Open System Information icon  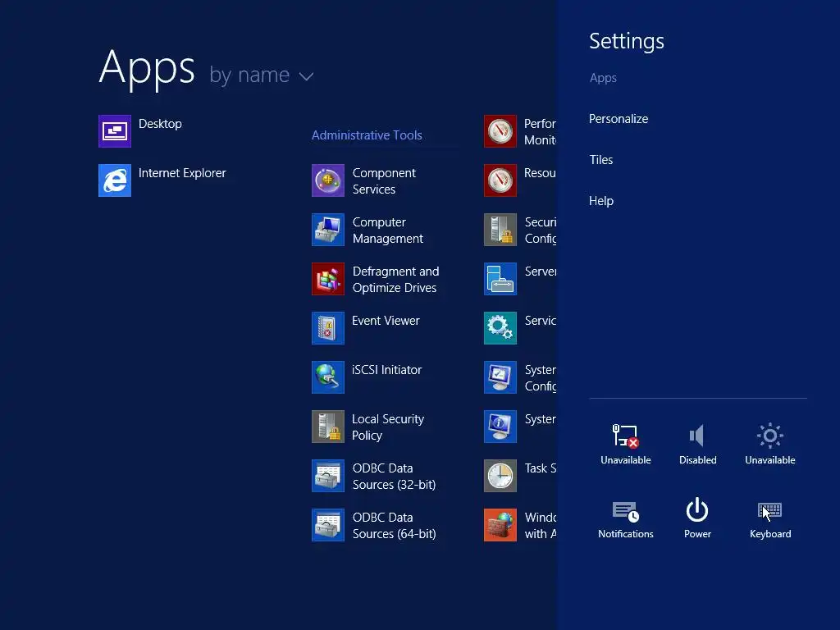pyautogui.click(x=500, y=427)
